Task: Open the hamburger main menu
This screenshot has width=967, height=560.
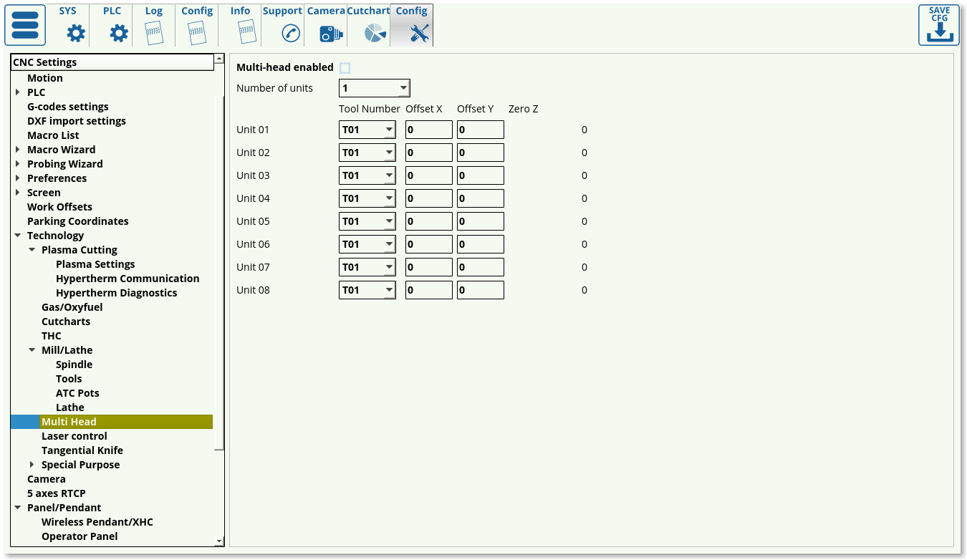Action: pyautogui.click(x=25, y=25)
